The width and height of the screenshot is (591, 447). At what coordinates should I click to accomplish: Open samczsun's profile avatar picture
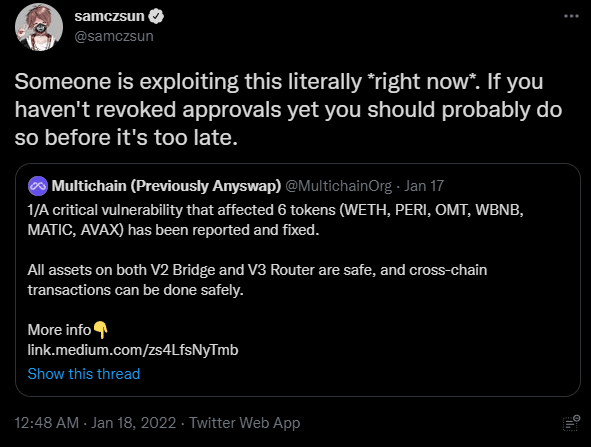pyautogui.click(x=39, y=27)
